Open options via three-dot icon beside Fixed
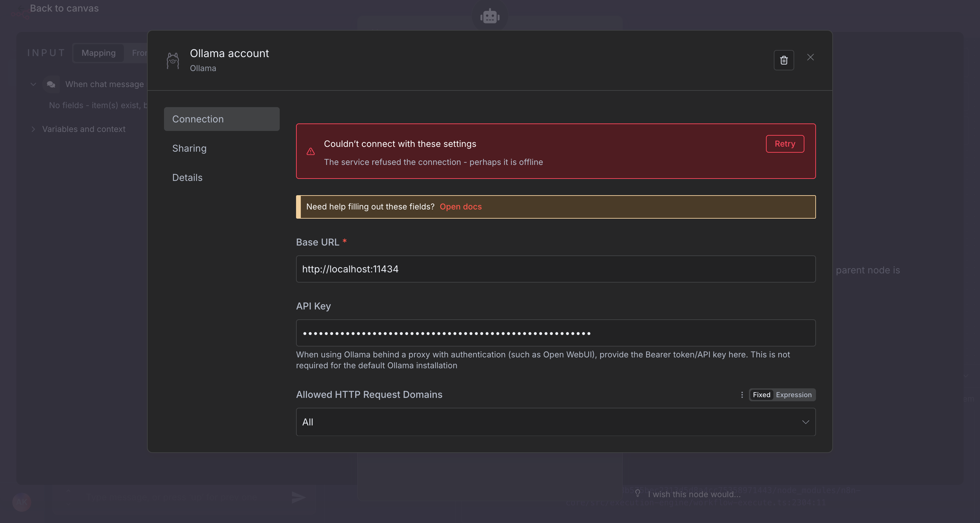This screenshot has width=980, height=523. click(x=742, y=394)
